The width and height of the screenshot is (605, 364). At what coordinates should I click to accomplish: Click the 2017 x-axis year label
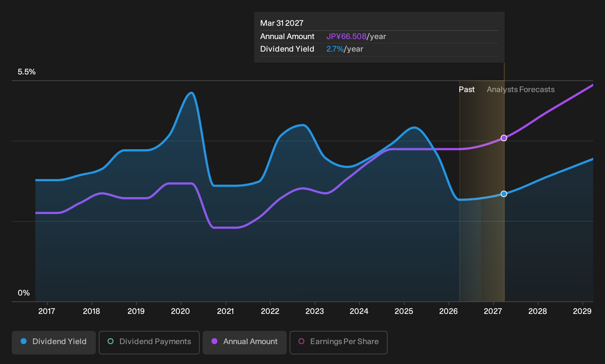coord(47,311)
